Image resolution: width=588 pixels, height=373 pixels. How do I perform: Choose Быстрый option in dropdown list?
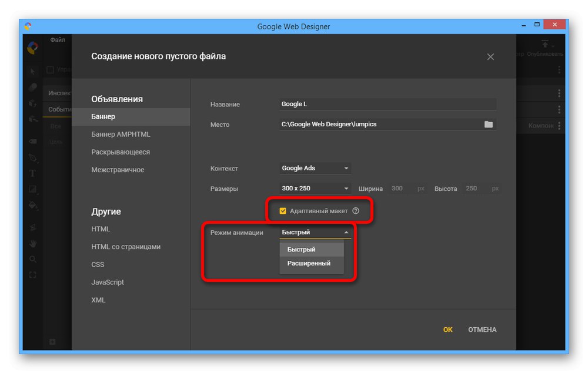pyautogui.click(x=302, y=250)
